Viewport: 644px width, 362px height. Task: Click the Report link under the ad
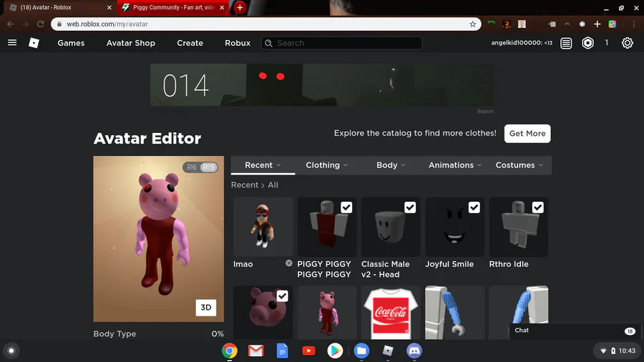[x=485, y=111]
